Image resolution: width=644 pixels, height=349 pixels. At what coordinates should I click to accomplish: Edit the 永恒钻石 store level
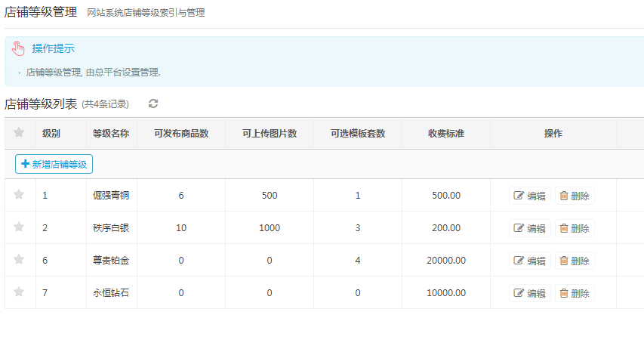point(530,293)
